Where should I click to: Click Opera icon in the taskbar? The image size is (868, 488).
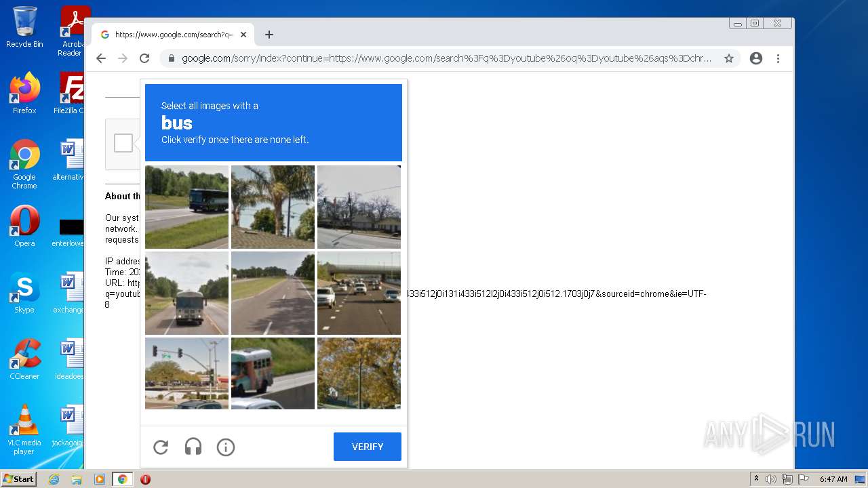click(x=145, y=479)
